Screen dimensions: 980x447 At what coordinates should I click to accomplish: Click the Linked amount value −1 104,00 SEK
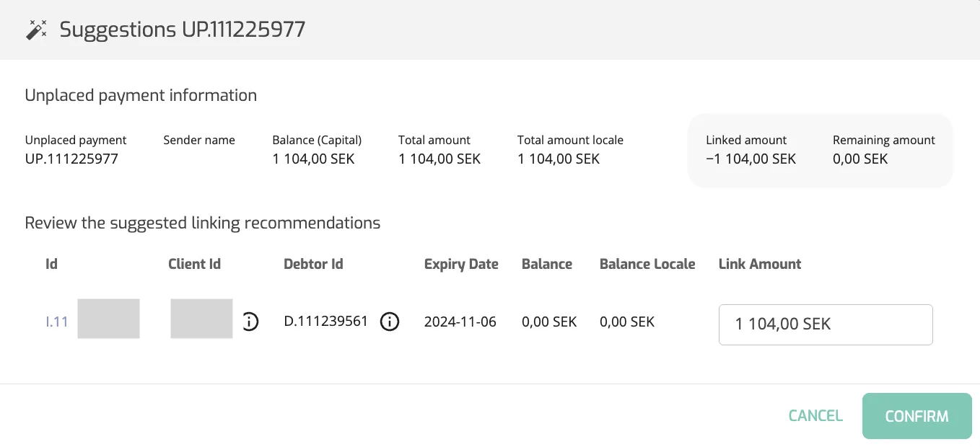click(751, 159)
